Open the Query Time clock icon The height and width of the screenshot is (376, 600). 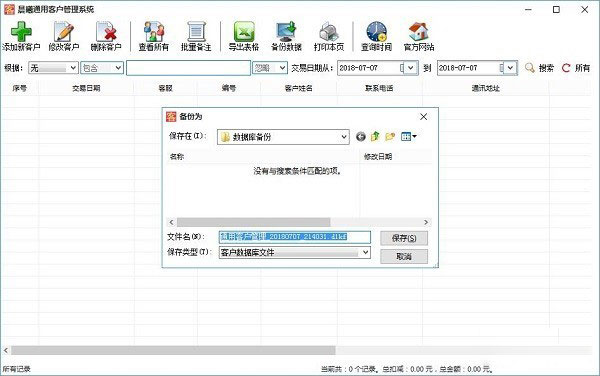[376, 31]
